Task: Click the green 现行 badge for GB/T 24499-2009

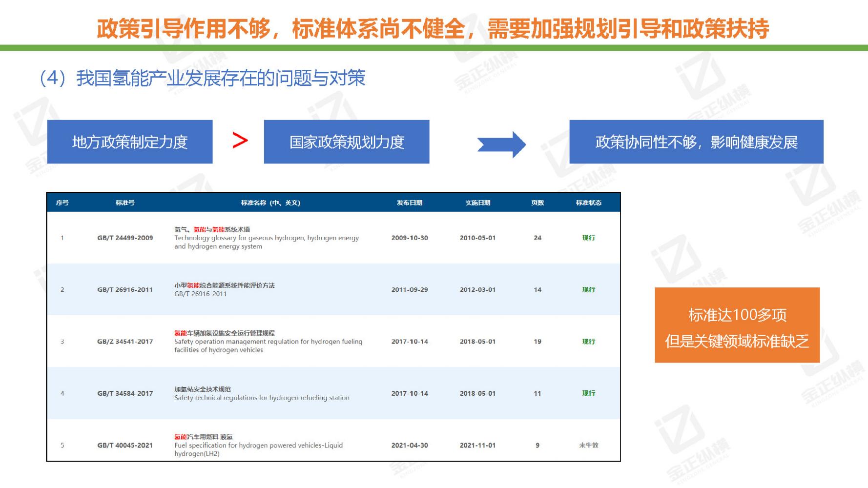Action: point(587,239)
